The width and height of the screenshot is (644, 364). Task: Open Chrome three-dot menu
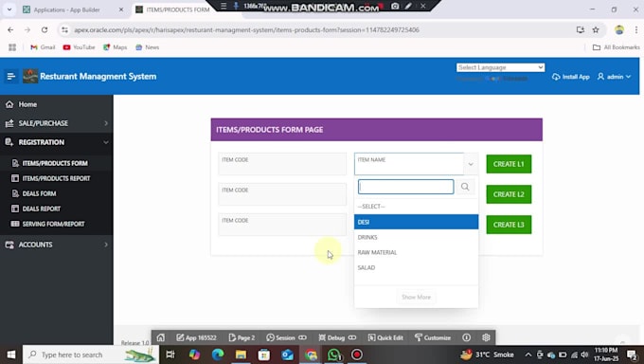636,30
